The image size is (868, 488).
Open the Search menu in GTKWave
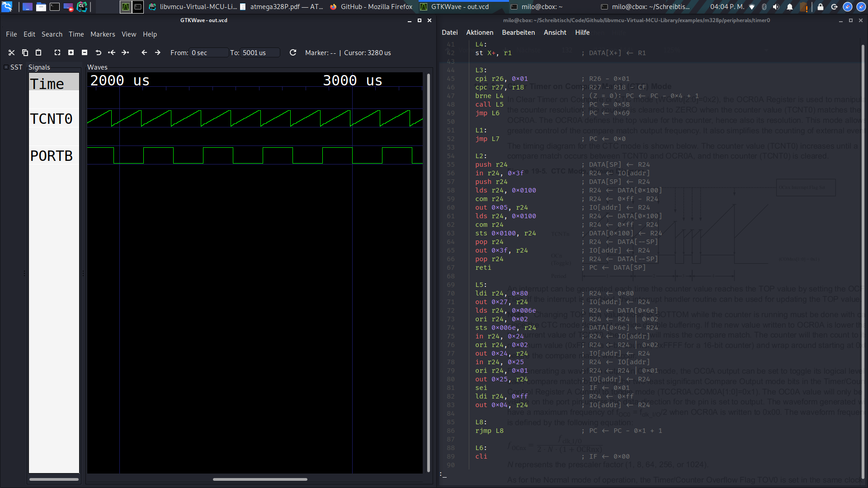click(x=52, y=34)
